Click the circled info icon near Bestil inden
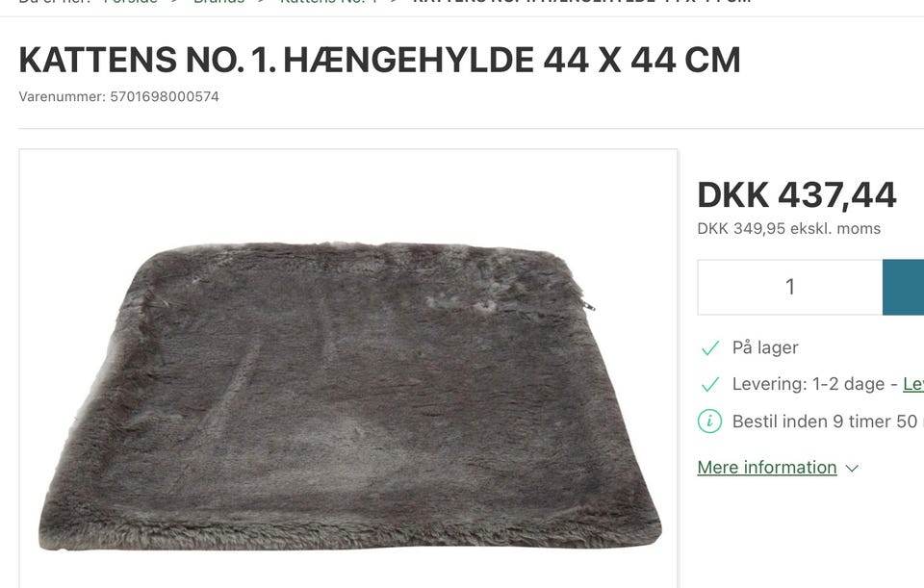The width and height of the screenshot is (924, 588). 709,422
